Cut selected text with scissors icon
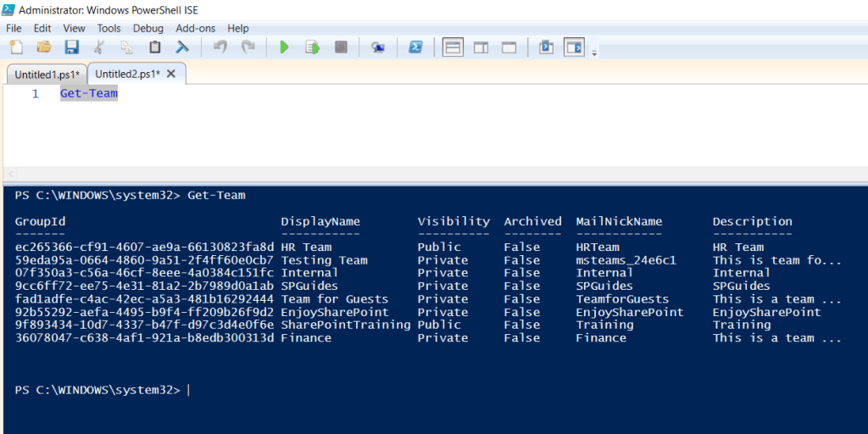Viewport: 868px width, 434px height. [100, 47]
